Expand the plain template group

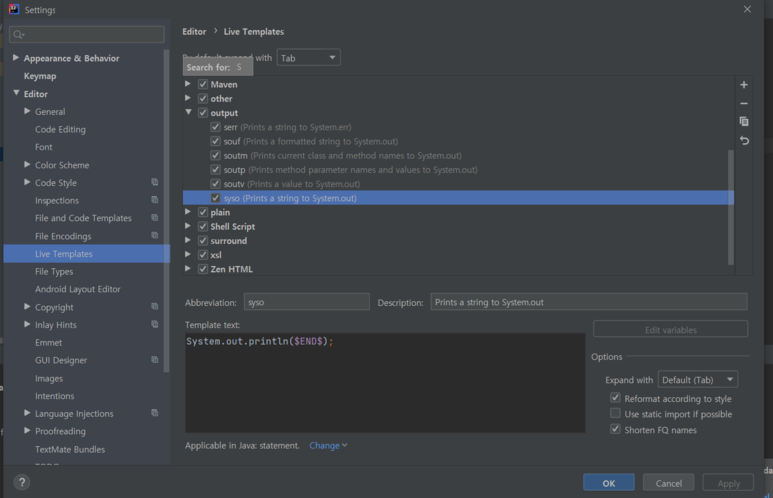tap(188, 212)
